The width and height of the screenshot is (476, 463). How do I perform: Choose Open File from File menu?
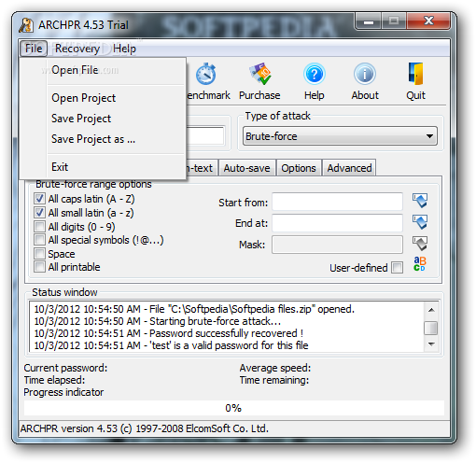point(103,70)
